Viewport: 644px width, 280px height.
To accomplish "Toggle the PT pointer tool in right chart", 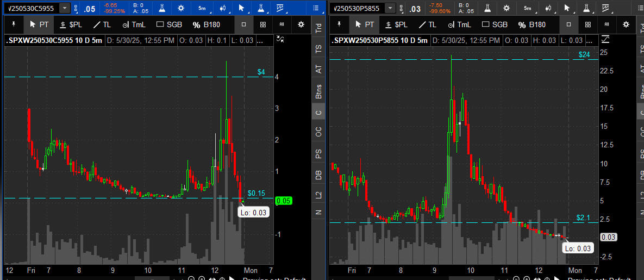I will [x=365, y=24].
